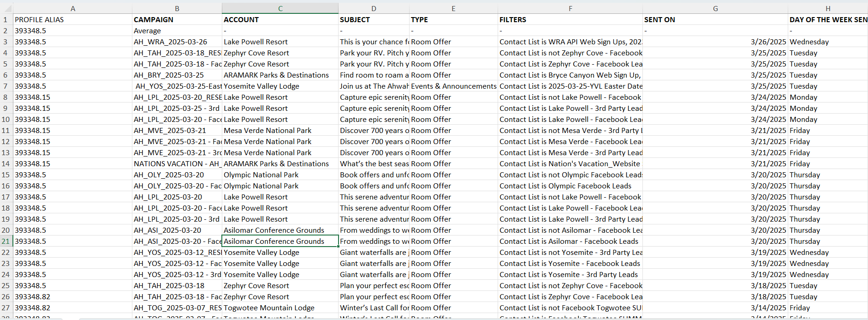Select campaign cell AH_MVE_2025-03-21 in row 11

tap(177, 130)
